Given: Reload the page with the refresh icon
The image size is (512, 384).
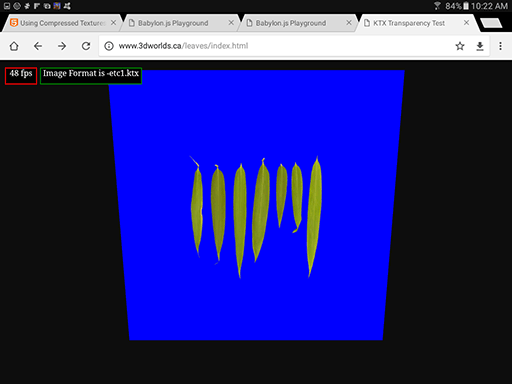Looking at the screenshot, I should [86, 46].
